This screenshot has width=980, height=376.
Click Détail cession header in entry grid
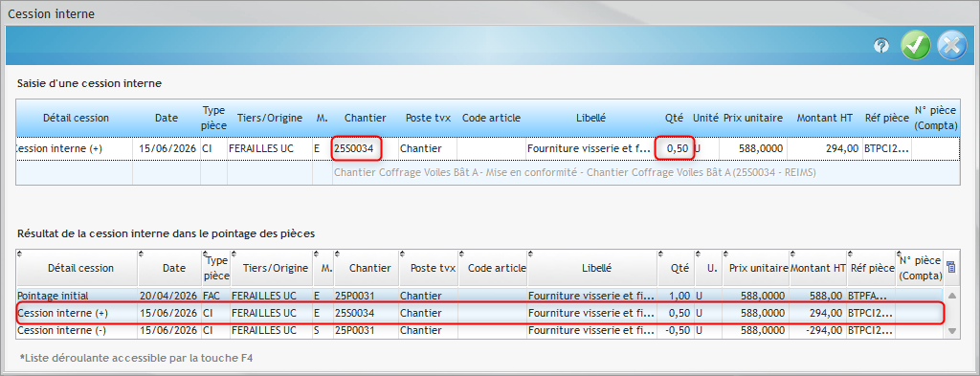click(x=76, y=118)
